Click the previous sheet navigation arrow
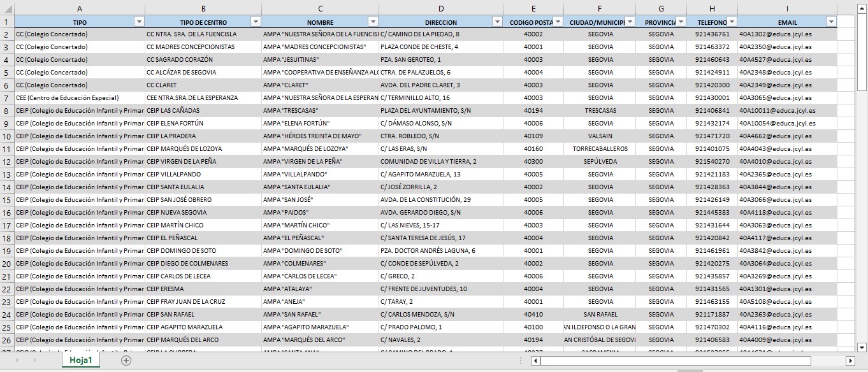This screenshot has width=868, height=372. point(17,361)
